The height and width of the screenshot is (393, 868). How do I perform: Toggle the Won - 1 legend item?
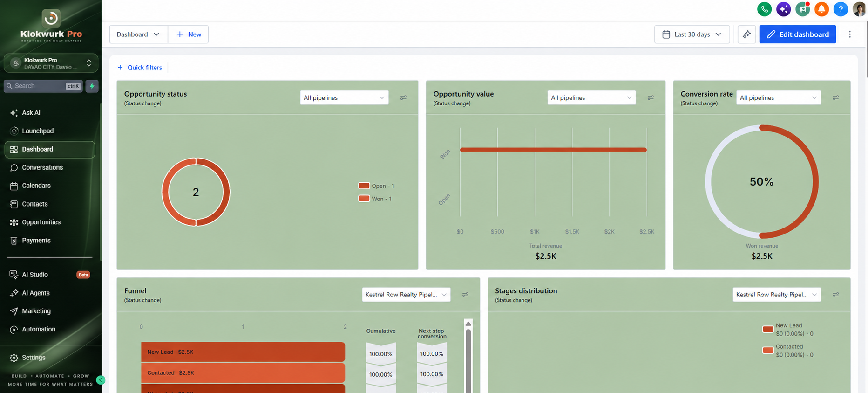tap(375, 199)
